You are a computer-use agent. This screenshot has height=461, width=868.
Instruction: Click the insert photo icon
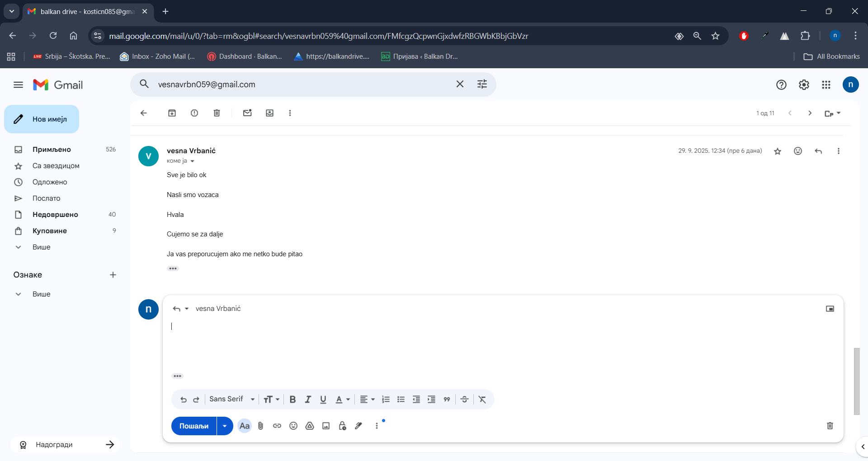(x=326, y=426)
